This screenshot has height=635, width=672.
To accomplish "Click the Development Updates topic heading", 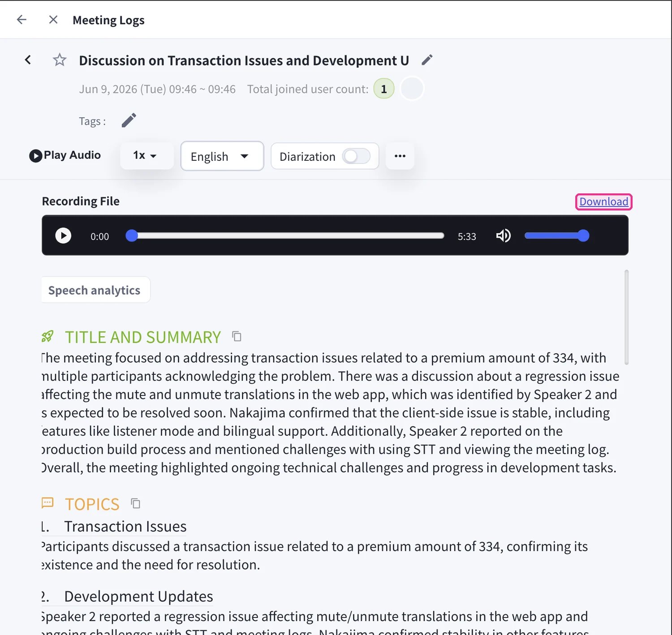I will tap(138, 596).
